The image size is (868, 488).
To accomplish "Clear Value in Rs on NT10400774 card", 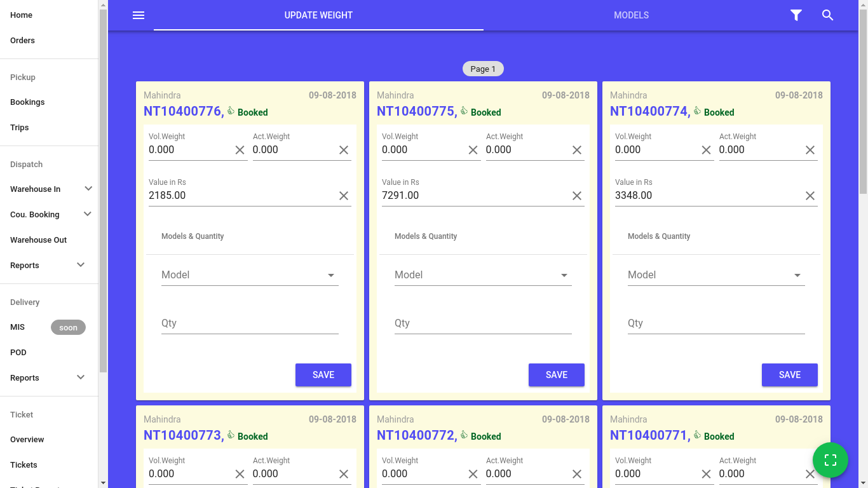I will click(810, 196).
